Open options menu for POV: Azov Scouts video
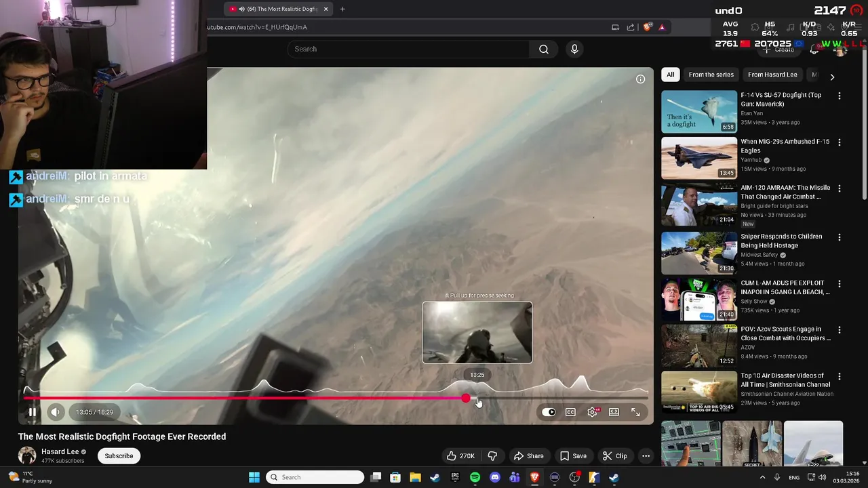This screenshot has width=868, height=488. coord(840,330)
